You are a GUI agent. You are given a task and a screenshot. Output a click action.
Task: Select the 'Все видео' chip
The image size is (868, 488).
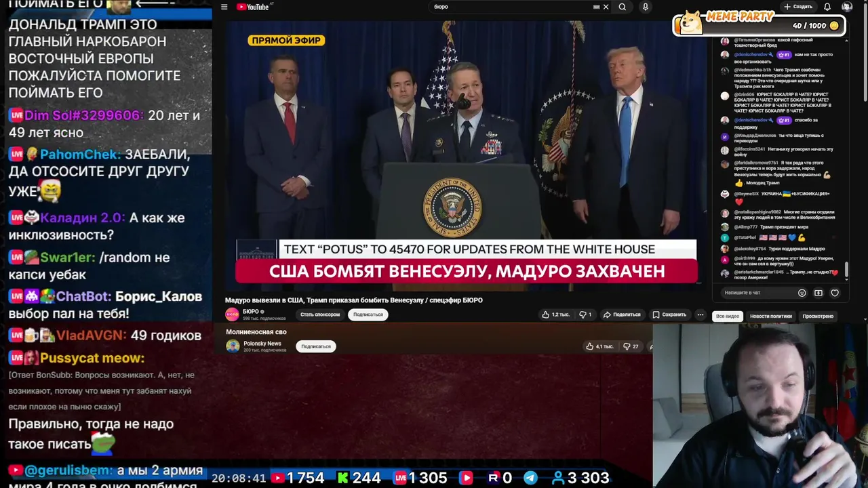(x=728, y=316)
